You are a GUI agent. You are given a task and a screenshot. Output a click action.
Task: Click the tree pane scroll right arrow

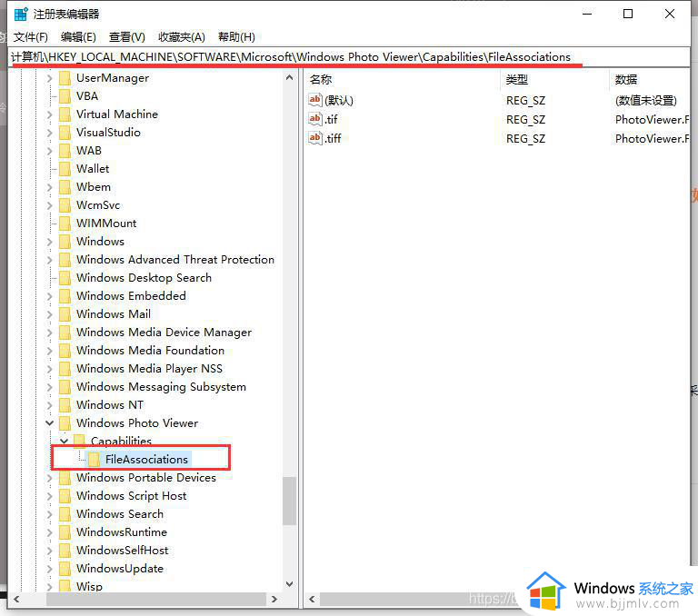coord(274,599)
